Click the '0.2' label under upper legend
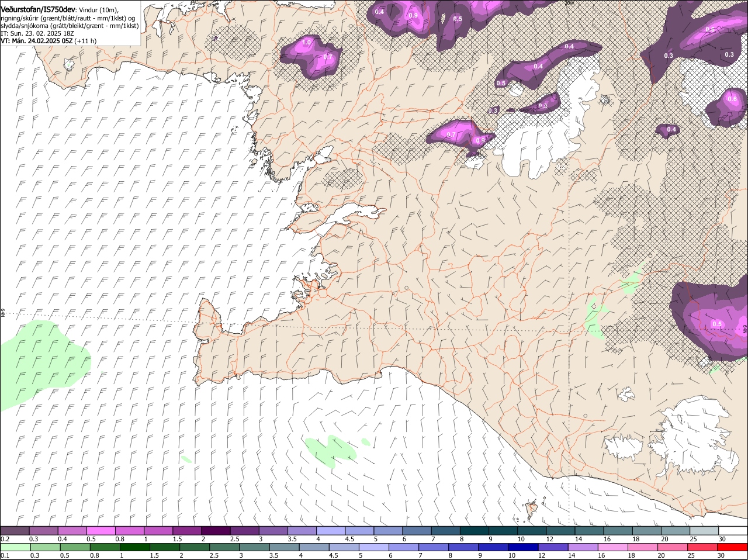The image size is (748, 560). [x=5, y=539]
